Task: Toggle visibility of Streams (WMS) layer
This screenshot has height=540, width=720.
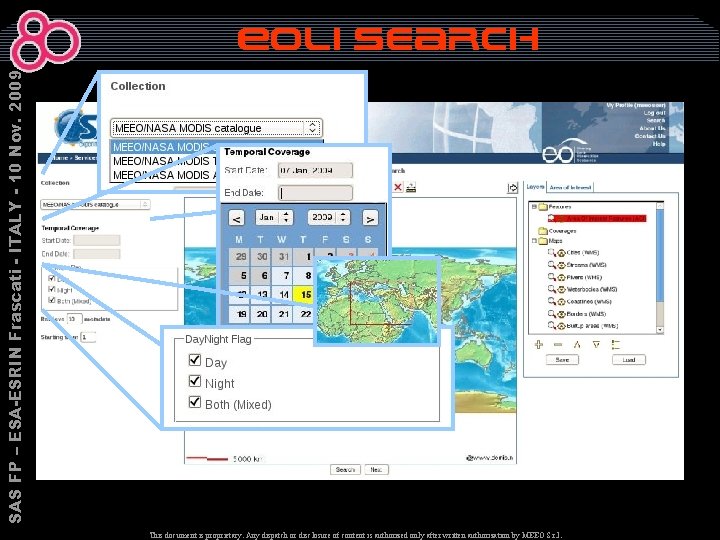Action: point(561,265)
